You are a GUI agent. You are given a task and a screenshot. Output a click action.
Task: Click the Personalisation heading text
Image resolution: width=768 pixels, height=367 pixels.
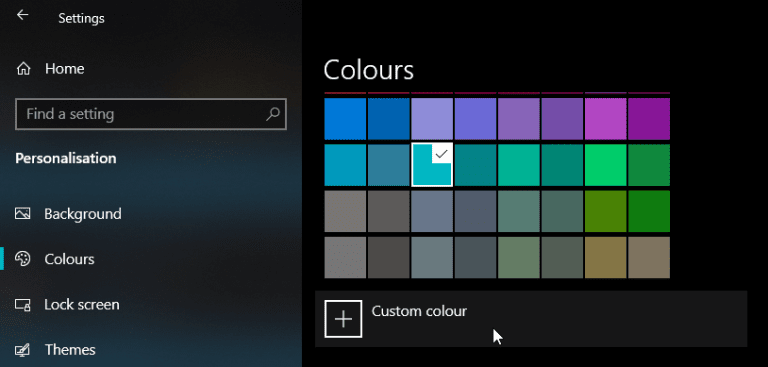[66, 158]
